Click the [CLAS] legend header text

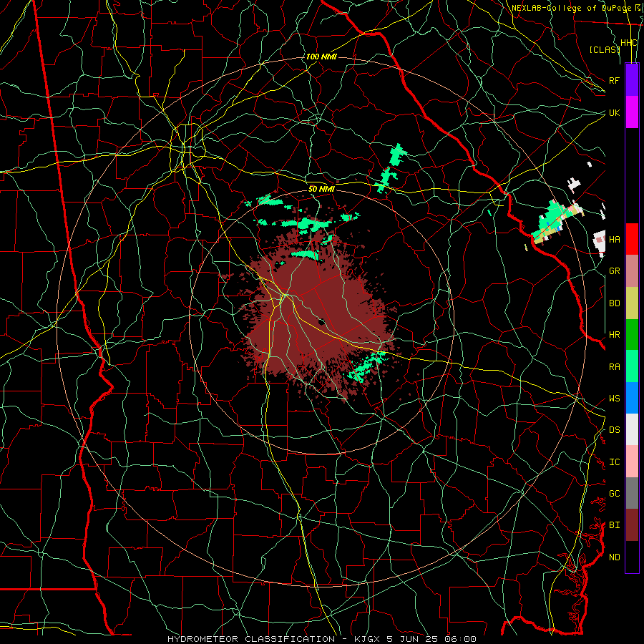pos(605,49)
